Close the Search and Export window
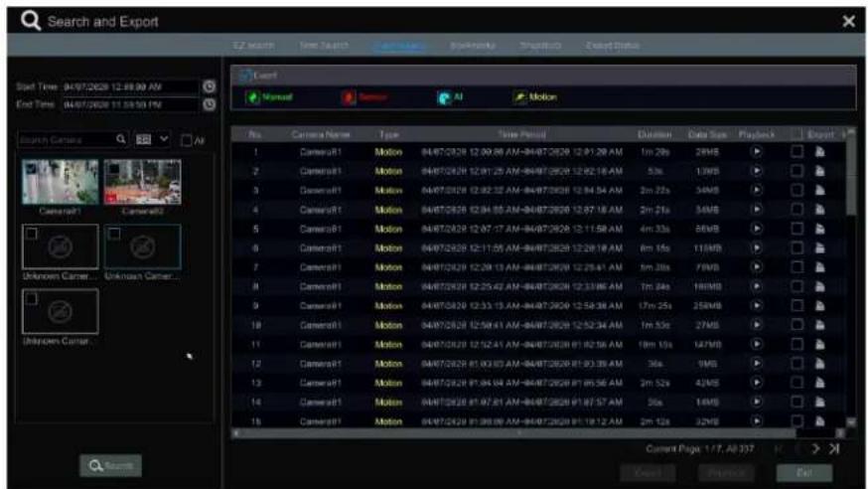 pos(848,22)
